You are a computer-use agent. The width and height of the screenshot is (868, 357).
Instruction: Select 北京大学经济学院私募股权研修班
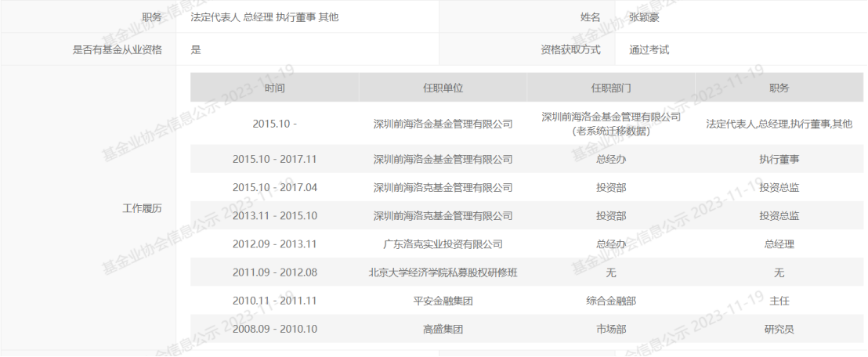tap(443, 272)
